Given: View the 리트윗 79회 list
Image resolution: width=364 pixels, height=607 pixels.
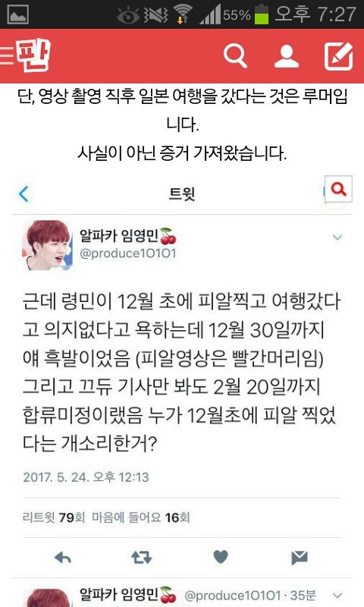Looking at the screenshot, I should [54, 517].
